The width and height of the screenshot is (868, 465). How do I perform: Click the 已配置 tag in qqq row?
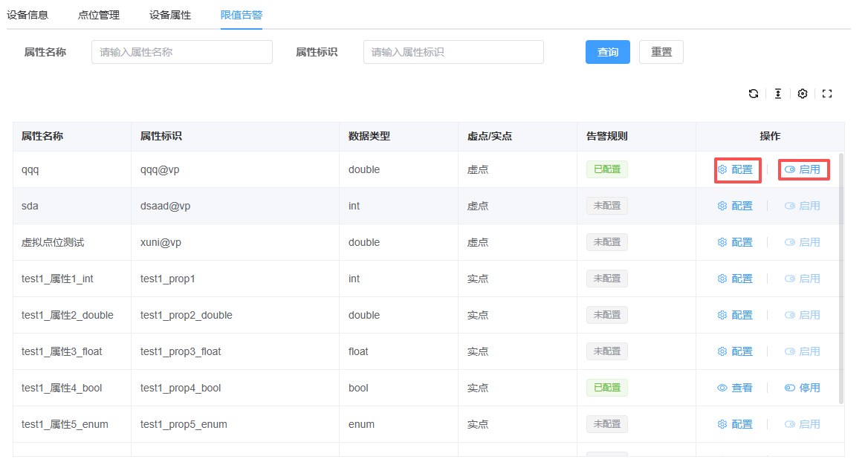click(607, 169)
